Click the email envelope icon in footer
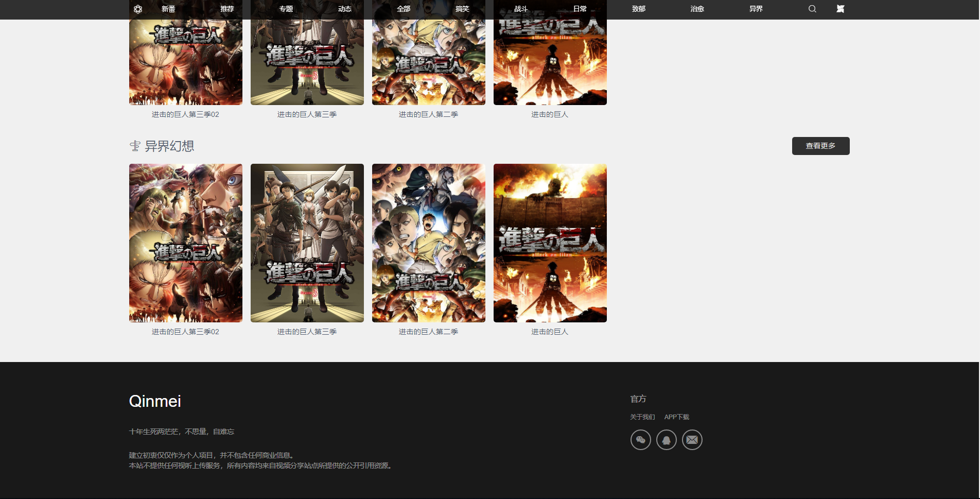Image resolution: width=980 pixels, height=499 pixels. (692, 440)
